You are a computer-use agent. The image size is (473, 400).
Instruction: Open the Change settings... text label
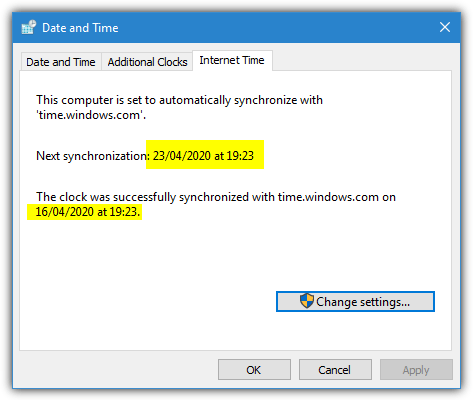363,302
